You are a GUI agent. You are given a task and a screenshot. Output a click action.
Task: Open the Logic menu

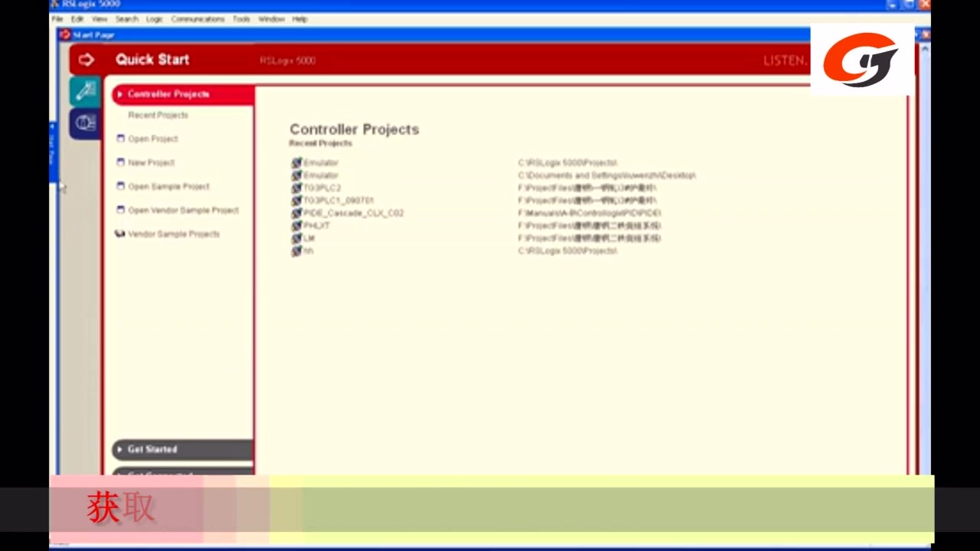click(x=155, y=19)
